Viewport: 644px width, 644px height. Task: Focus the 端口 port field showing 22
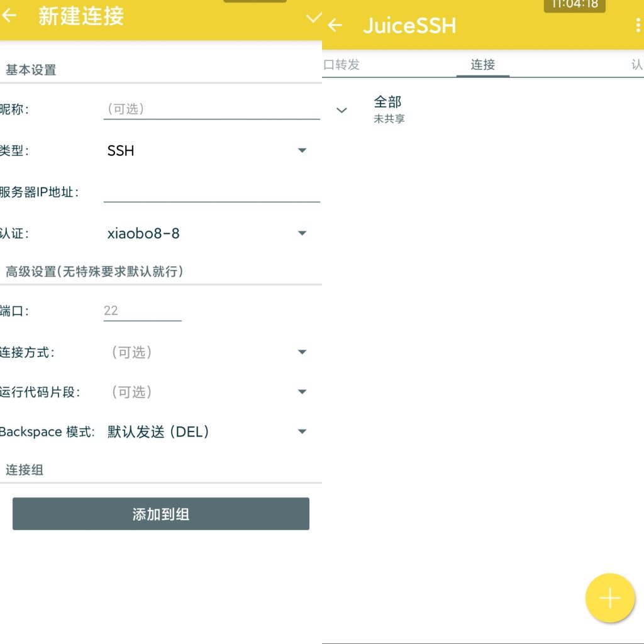coord(142,311)
